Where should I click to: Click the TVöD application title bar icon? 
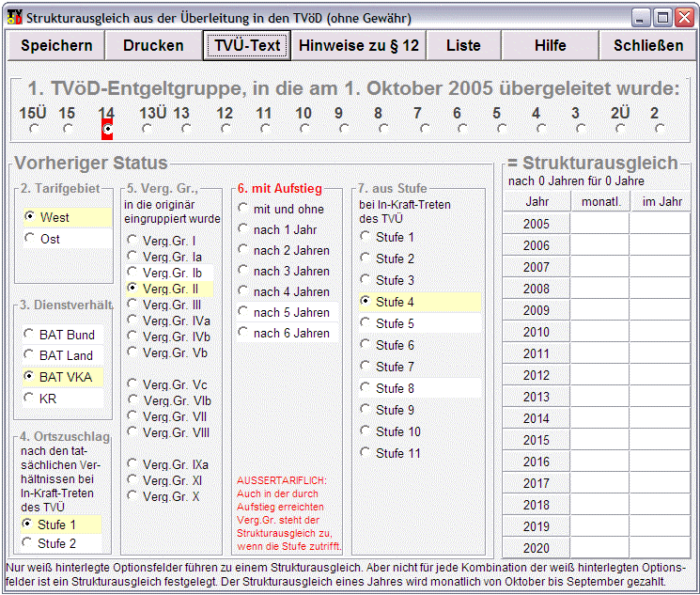tap(14, 18)
